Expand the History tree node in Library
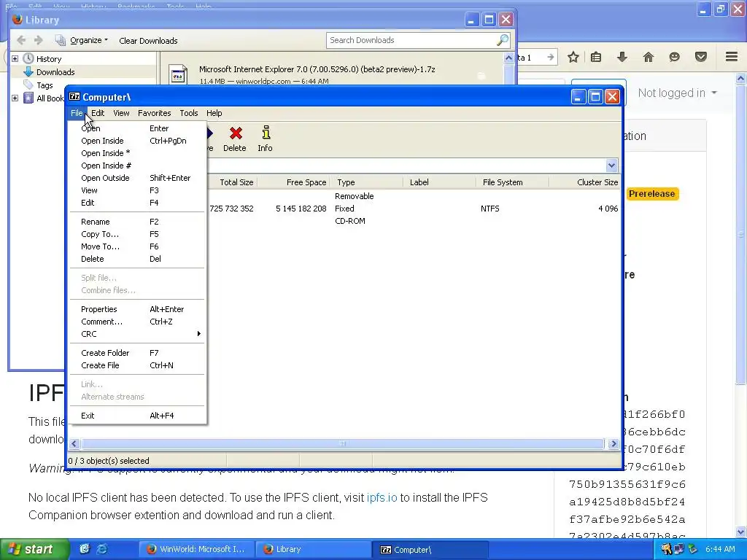747x560 pixels. pos(15,59)
